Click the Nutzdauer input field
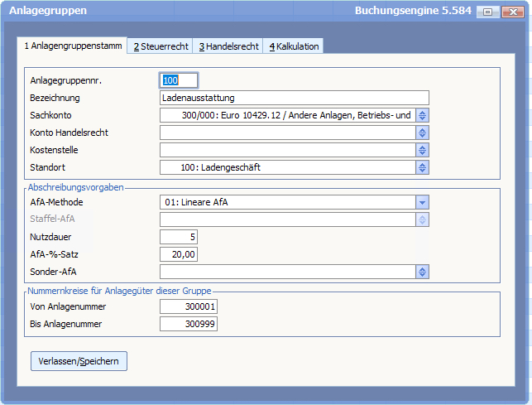Image resolution: width=532 pixels, height=405 pixels. point(179,237)
